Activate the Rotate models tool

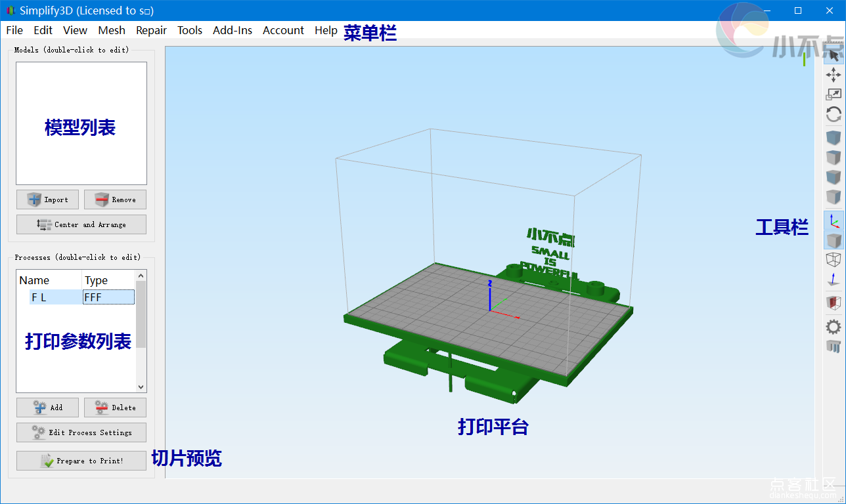point(834,114)
